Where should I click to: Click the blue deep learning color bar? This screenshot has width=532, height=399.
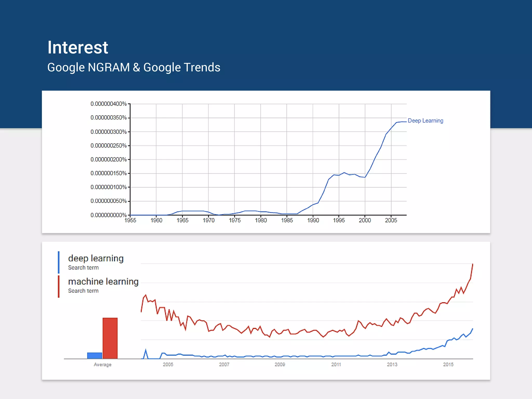pos(59,262)
